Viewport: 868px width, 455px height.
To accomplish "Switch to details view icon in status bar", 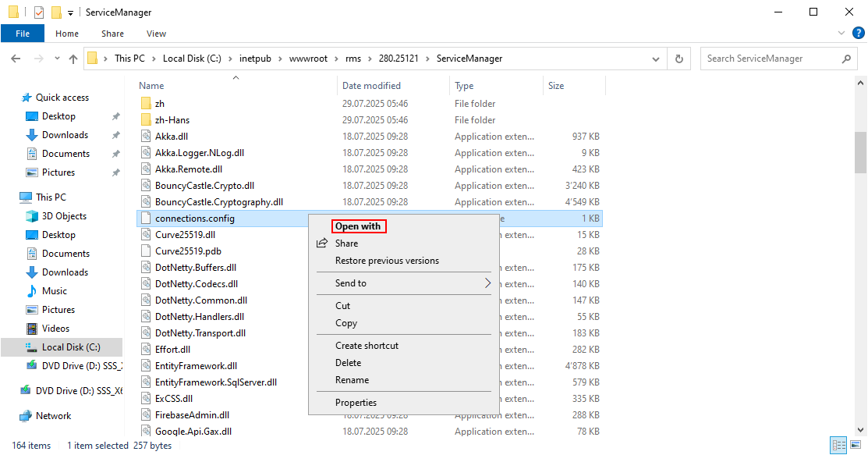I will click(x=838, y=445).
